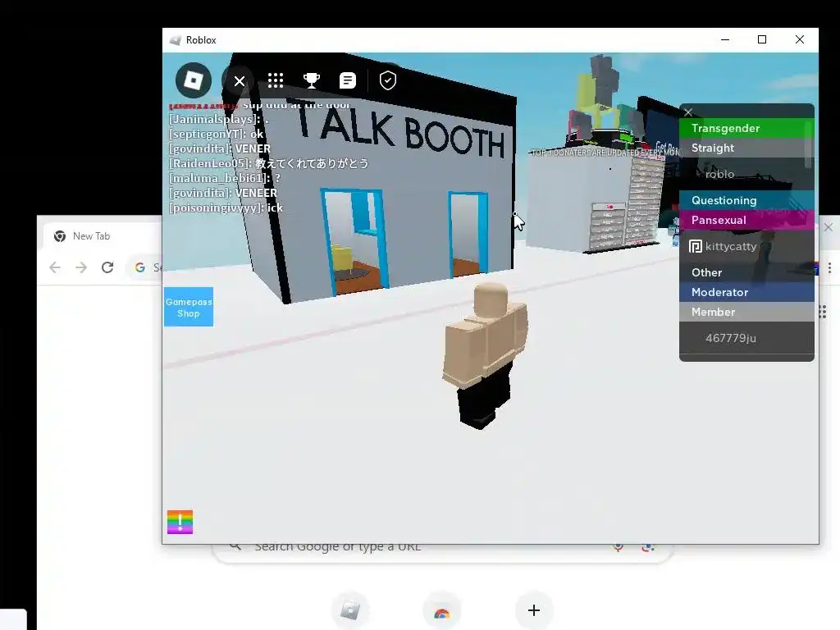Select the Other team row
The width and height of the screenshot is (840, 630).
click(746, 272)
